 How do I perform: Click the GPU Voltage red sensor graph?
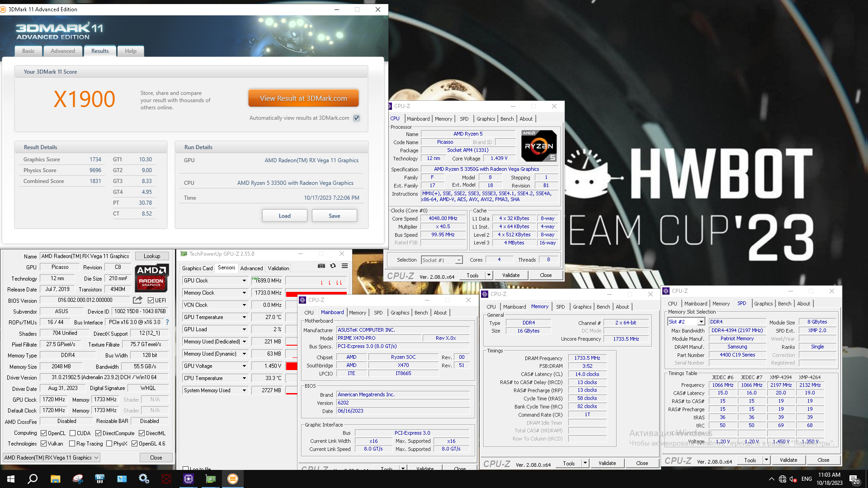292,366
